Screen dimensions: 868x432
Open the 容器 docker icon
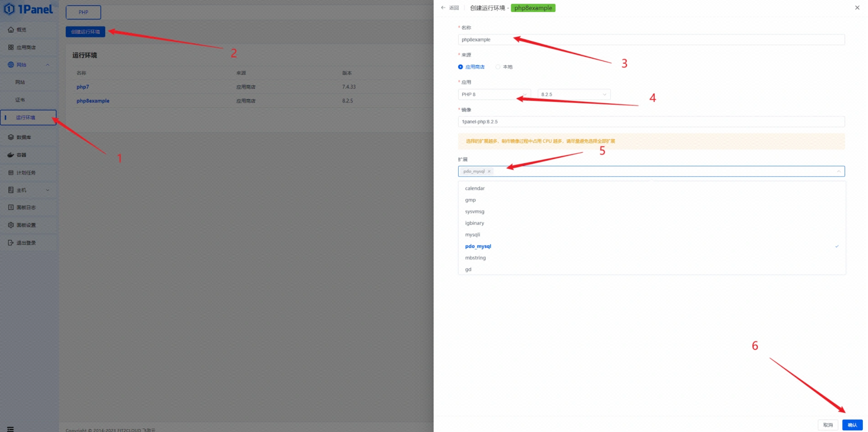pyautogui.click(x=11, y=155)
